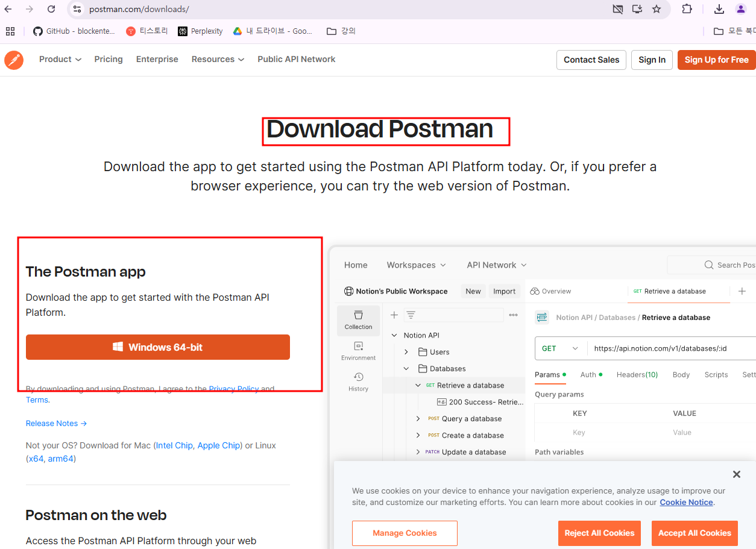Expand the Update a database request
The width and height of the screenshot is (756, 549).
click(x=418, y=452)
